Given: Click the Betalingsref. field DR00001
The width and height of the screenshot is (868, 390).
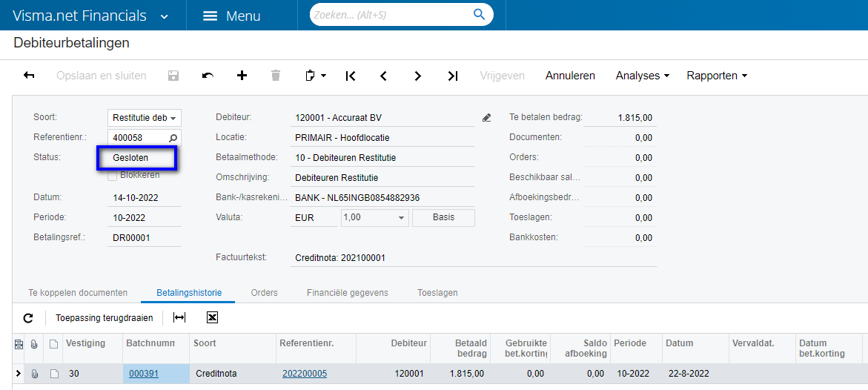Looking at the screenshot, I should pyautogui.click(x=145, y=238).
